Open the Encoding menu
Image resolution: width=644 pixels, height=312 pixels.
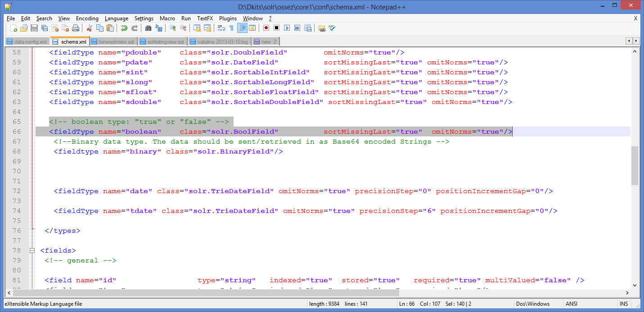click(87, 18)
